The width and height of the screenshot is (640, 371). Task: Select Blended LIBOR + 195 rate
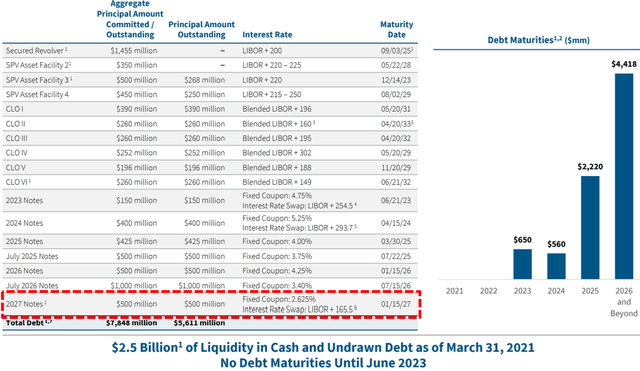[x=277, y=138]
